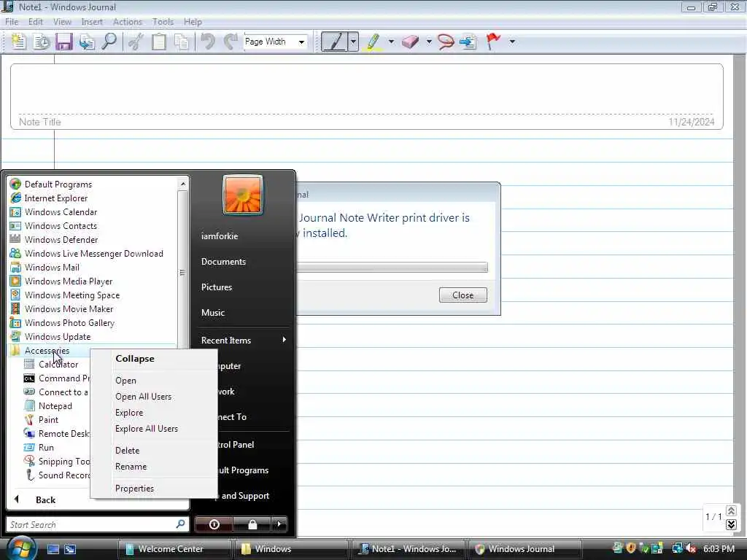
Task: Open Windows Media Player entry
Action: (x=69, y=281)
